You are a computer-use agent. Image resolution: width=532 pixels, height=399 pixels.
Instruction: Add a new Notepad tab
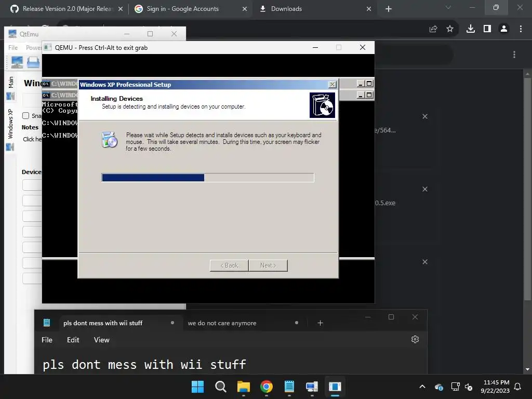[320, 323]
